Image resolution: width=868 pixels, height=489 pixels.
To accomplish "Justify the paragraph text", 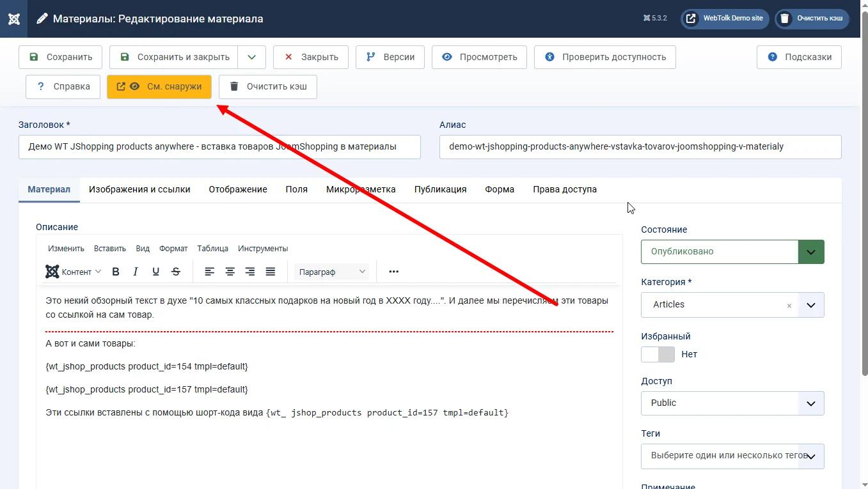I will [x=271, y=271].
